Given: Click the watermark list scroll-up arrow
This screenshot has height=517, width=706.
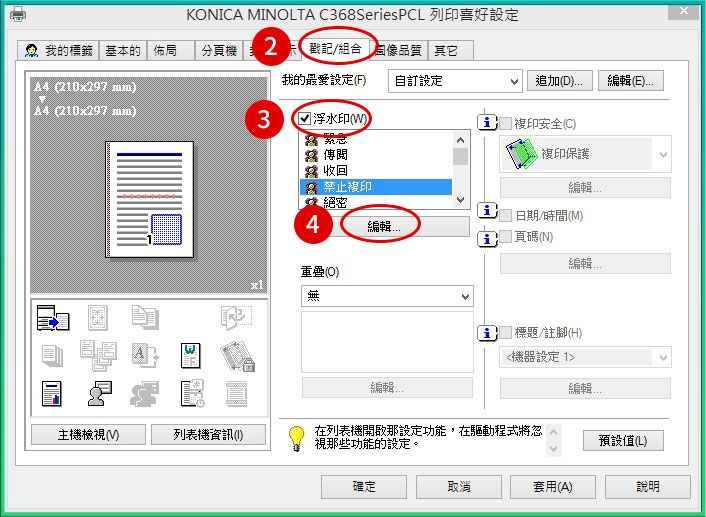Looking at the screenshot, I should (x=460, y=140).
